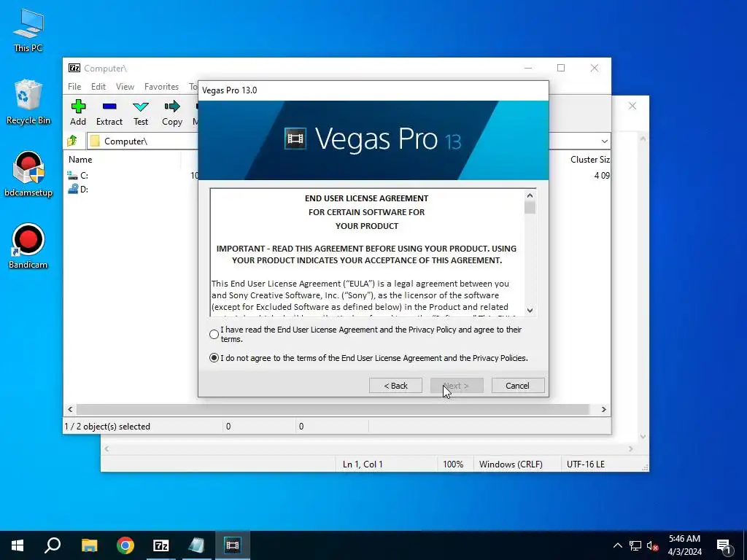
Task: Click the Vegas Pro installer taskbar icon
Action: click(x=233, y=545)
